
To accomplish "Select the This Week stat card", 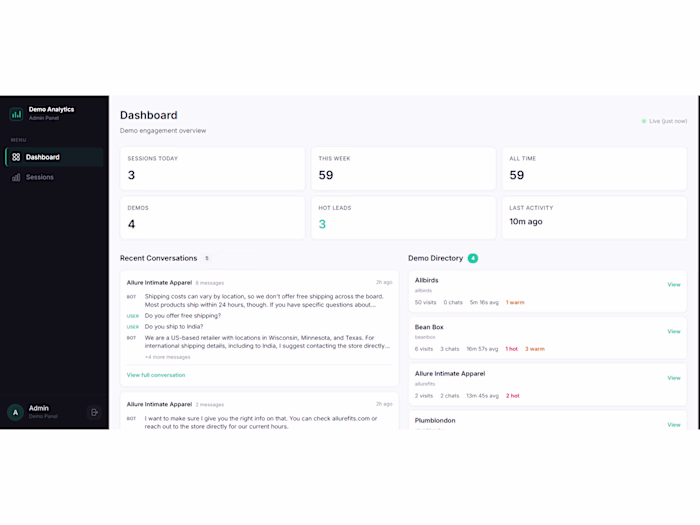I will click(404, 169).
